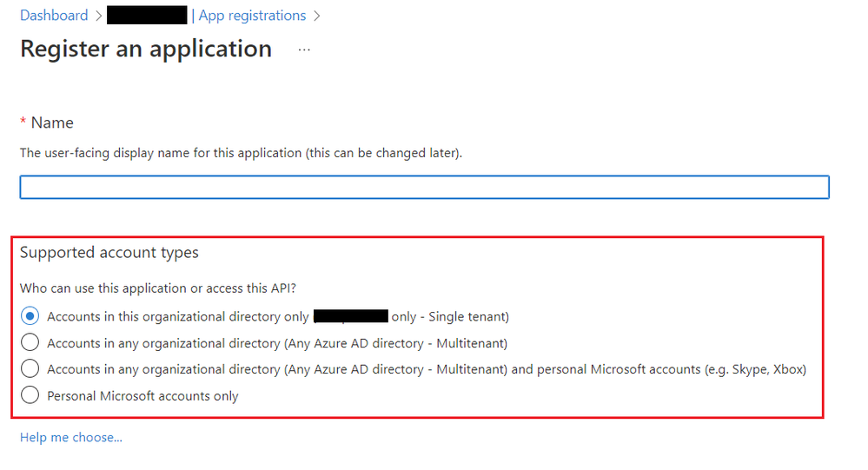Focus the application Name text field

click(x=424, y=188)
